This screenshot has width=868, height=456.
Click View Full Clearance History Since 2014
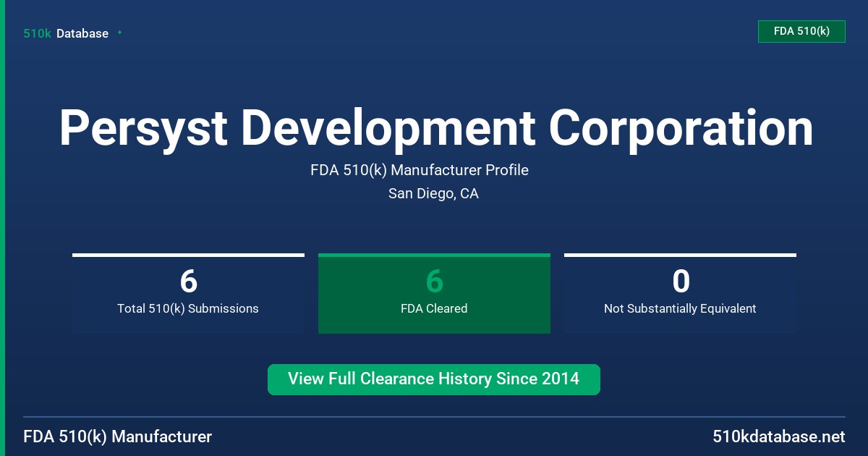pos(434,379)
